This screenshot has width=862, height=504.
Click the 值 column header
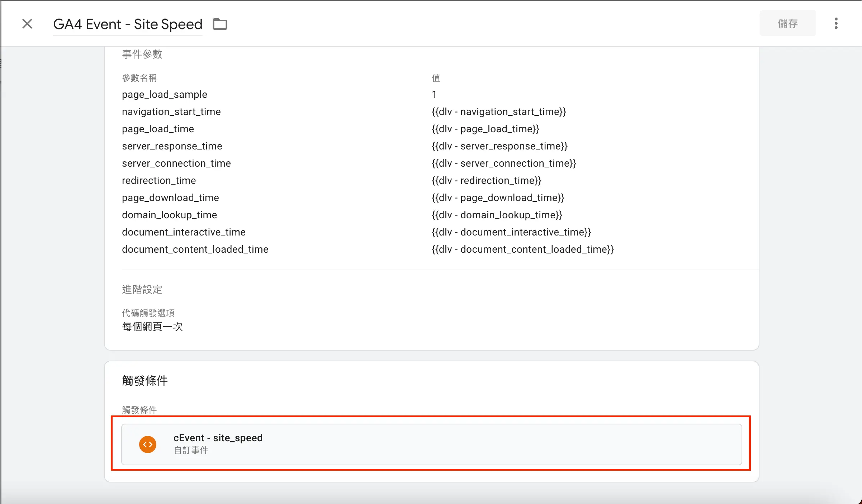point(436,78)
